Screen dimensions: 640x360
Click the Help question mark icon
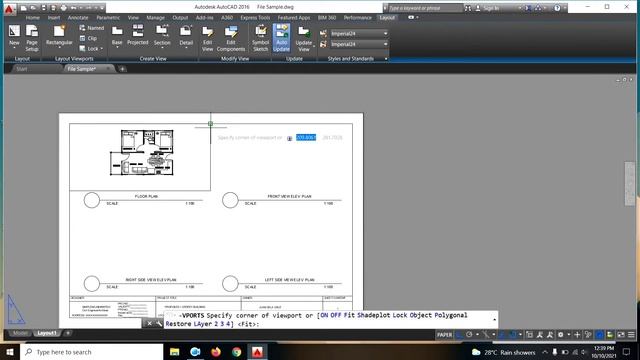pyautogui.click(x=557, y=8)
